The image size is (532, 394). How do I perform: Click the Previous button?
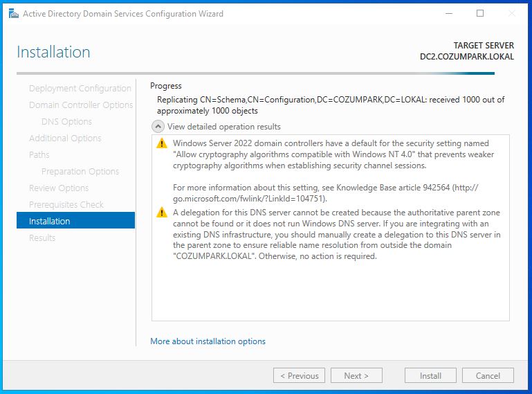pos(299,375)
